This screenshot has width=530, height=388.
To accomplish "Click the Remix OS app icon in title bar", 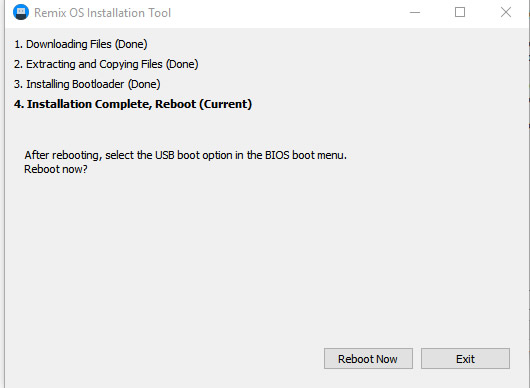I will tap(21, 13).
